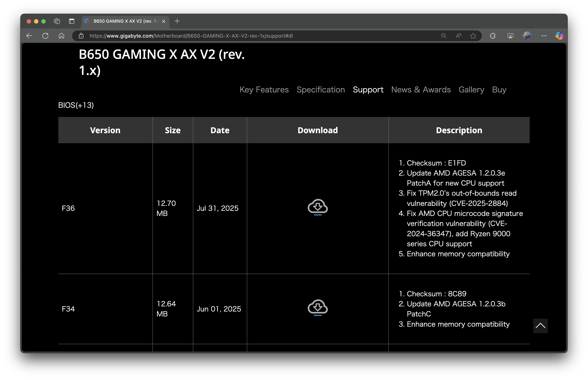
Task: Open the Buy section
Action: [x=499, y=90]
